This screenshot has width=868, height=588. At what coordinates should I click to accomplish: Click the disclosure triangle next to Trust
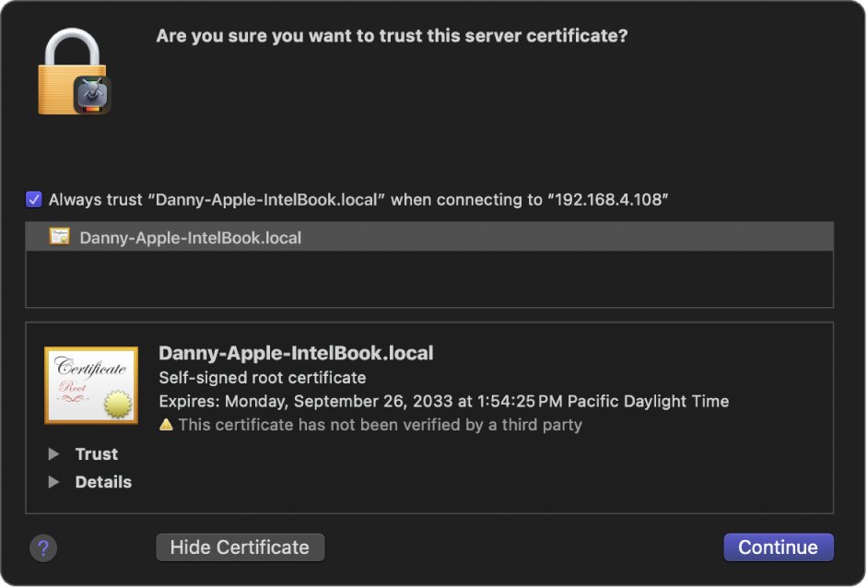(x=53, y=453)
